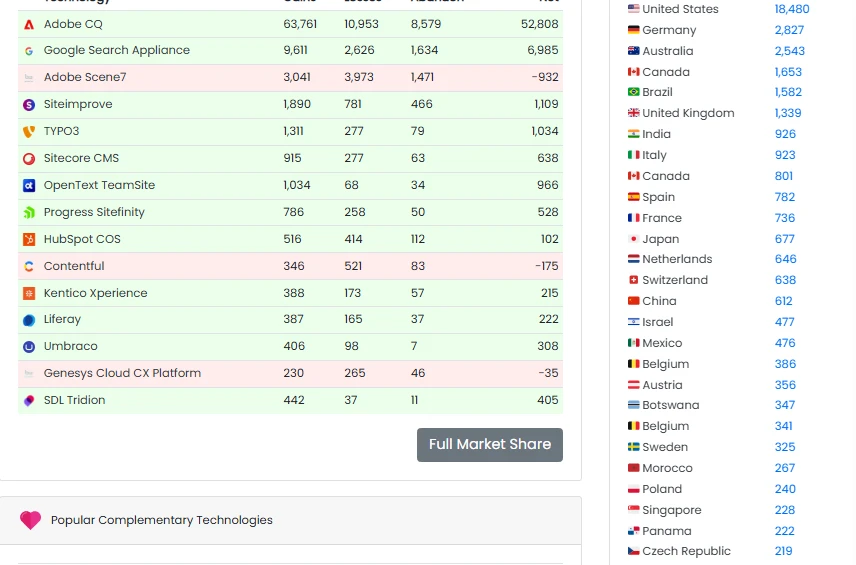Click the Contentful net value -175

pyautogui.click(x=546, y=266)
